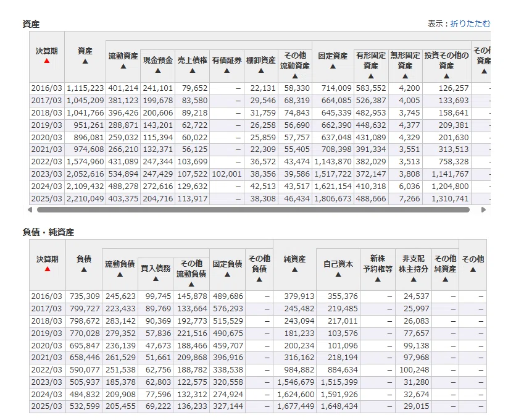Click liabilities value 532,599

click(85, 406)
